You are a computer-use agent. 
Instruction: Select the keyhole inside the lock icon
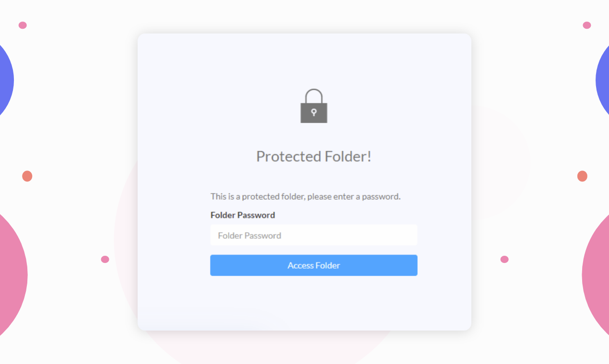[314, 111]
